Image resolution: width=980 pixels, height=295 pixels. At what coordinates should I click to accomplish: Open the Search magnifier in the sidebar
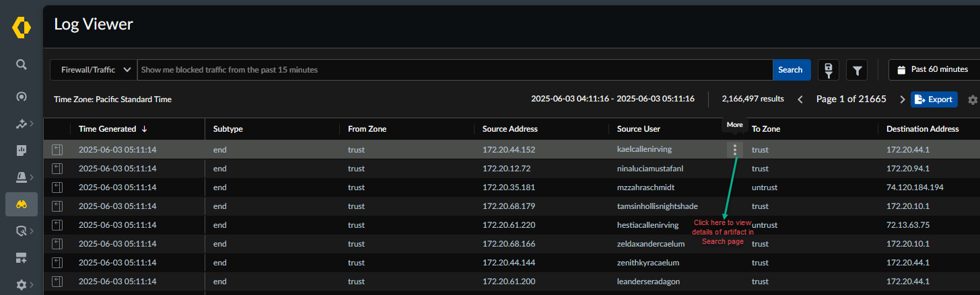click(22, 65)
